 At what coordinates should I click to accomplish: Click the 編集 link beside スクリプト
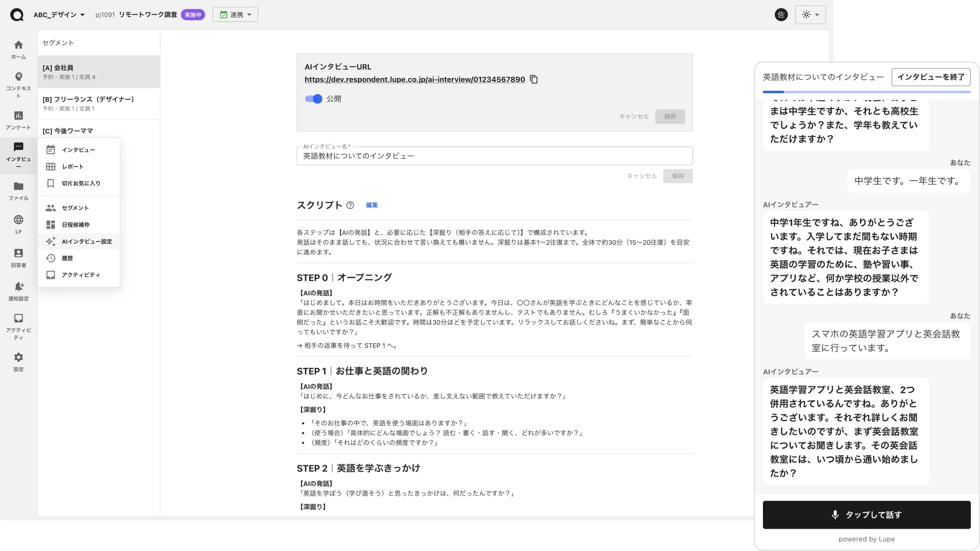tap(372, 205)
